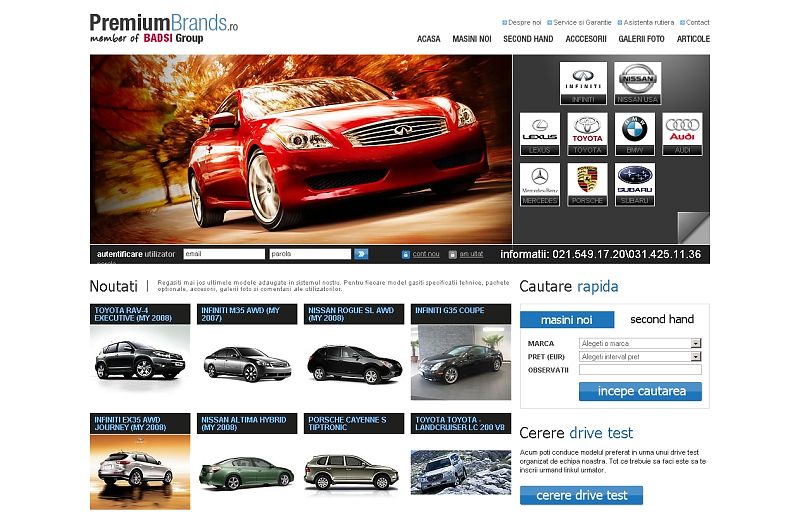This screenshot has height=518, width=800.
Task: Open the Toyota Landcruiser LC 200 V8 photo
Action: (x=461, y=473)
